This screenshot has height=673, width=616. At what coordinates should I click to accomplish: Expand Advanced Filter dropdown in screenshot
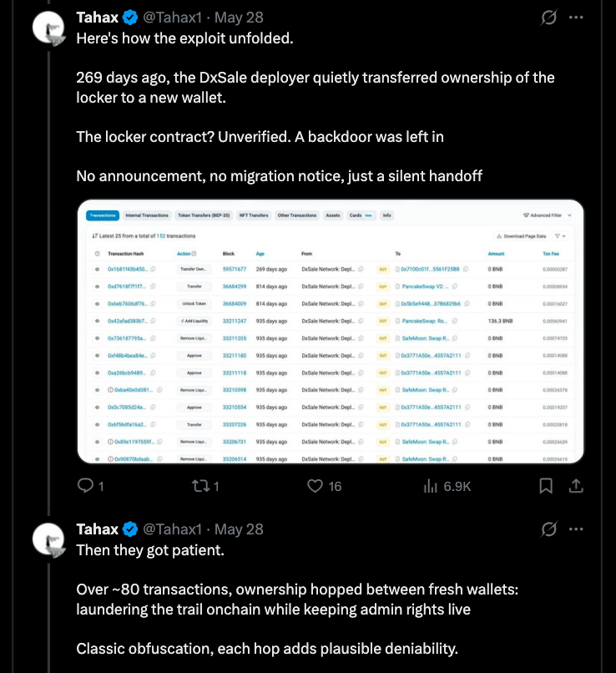pos(548,215)
